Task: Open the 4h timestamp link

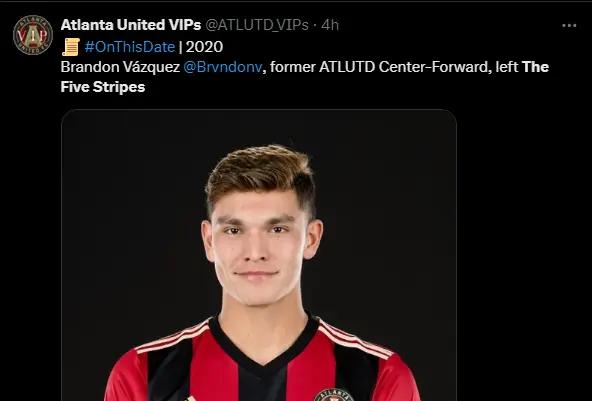Action: click(330, 25)
